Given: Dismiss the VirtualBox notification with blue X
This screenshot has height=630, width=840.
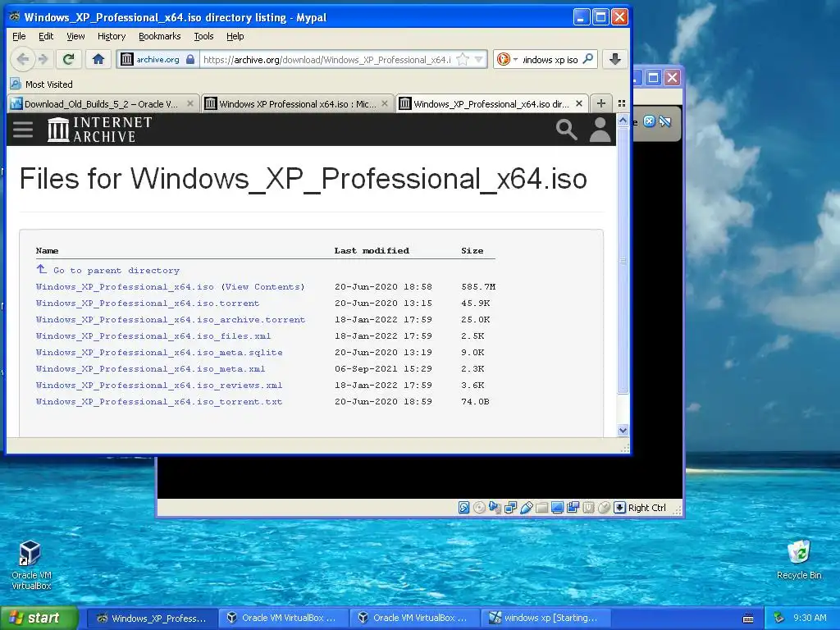Looking at the screenshot, I should 649,121.
